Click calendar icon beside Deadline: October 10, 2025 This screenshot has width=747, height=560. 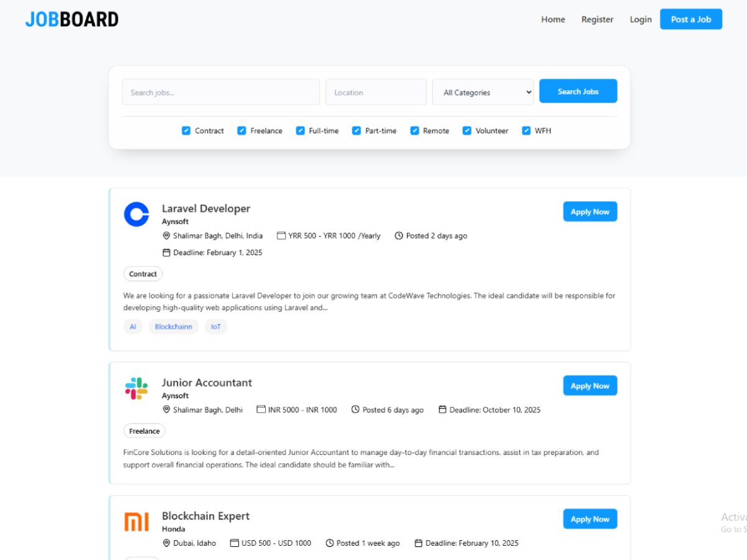(x=443, y=409)
